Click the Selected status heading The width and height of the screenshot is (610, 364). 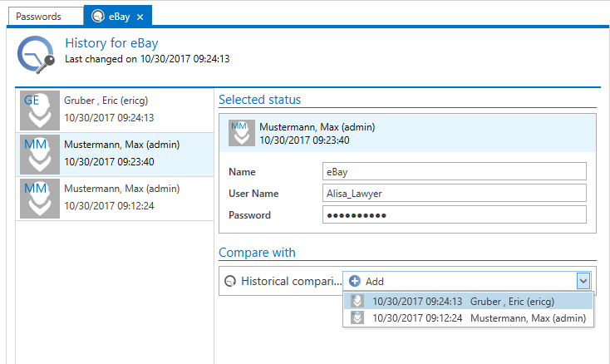pyautogui.click(x=259, y=100)
